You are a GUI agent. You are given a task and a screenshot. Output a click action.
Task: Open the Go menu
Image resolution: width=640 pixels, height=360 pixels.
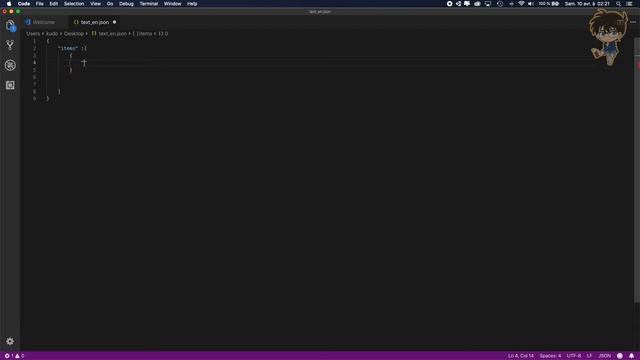coord(110,4)
